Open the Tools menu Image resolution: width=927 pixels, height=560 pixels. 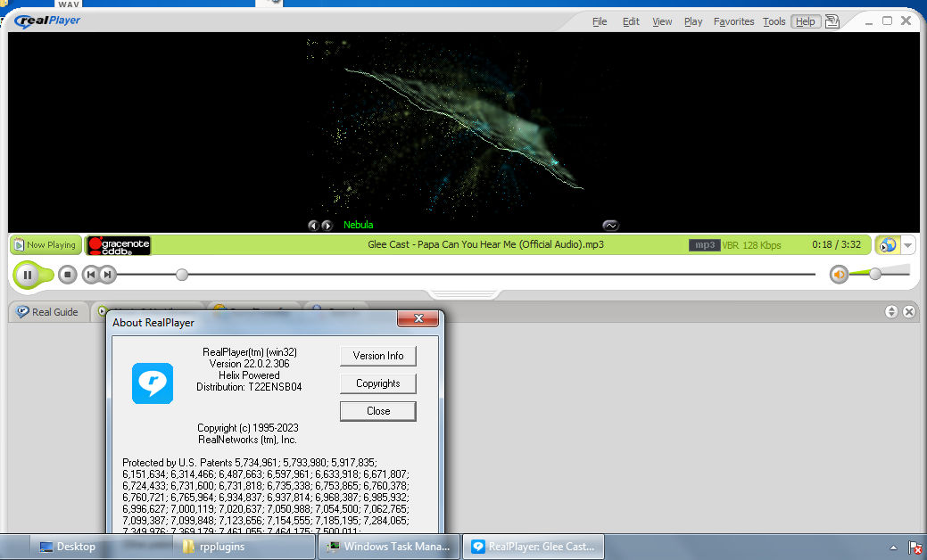tap(773, 21)
